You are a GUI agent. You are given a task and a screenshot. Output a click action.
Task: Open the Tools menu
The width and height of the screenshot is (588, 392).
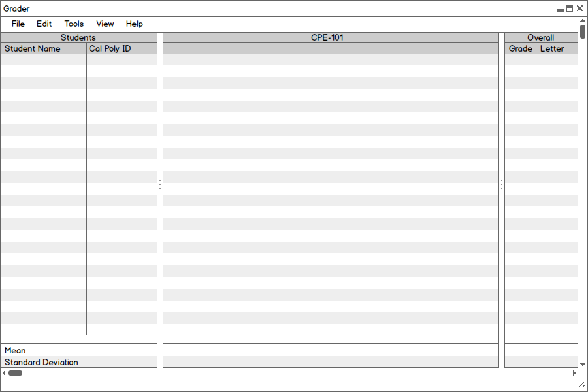(74, 24)
